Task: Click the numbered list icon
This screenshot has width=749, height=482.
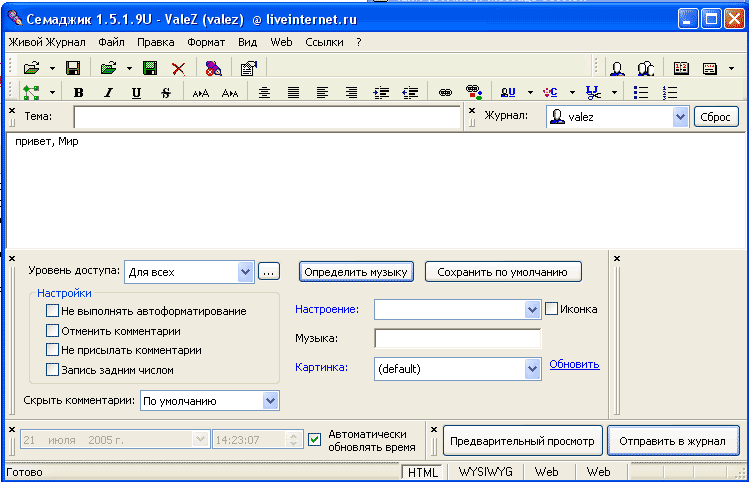Action: coord(670,92)
